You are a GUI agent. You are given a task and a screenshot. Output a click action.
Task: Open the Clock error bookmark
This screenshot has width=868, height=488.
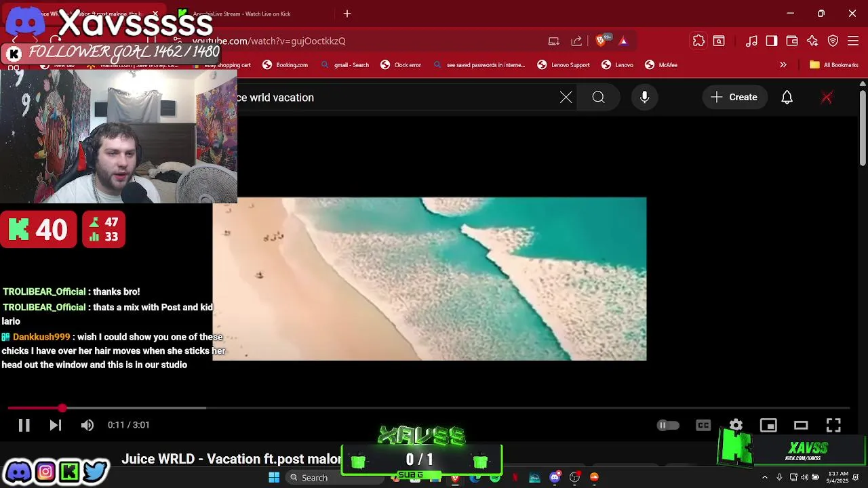[401, 65]
